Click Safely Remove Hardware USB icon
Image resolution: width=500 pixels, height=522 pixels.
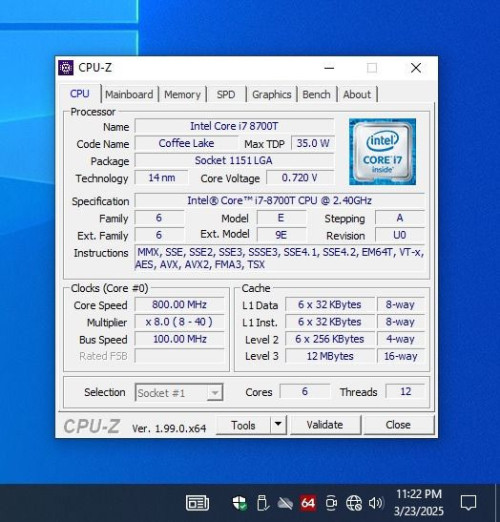tap(263, 503)
